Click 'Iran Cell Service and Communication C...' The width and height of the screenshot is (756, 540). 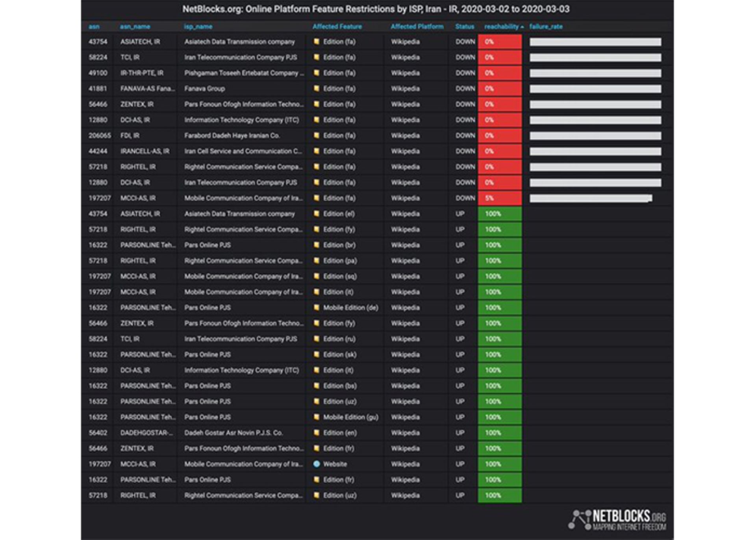(243, 151)
